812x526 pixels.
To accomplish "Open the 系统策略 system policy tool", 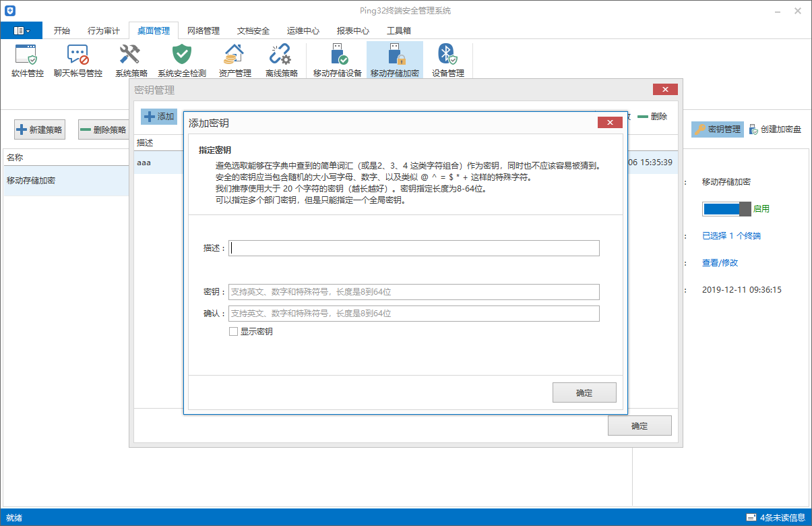I will tap(131, 61).
